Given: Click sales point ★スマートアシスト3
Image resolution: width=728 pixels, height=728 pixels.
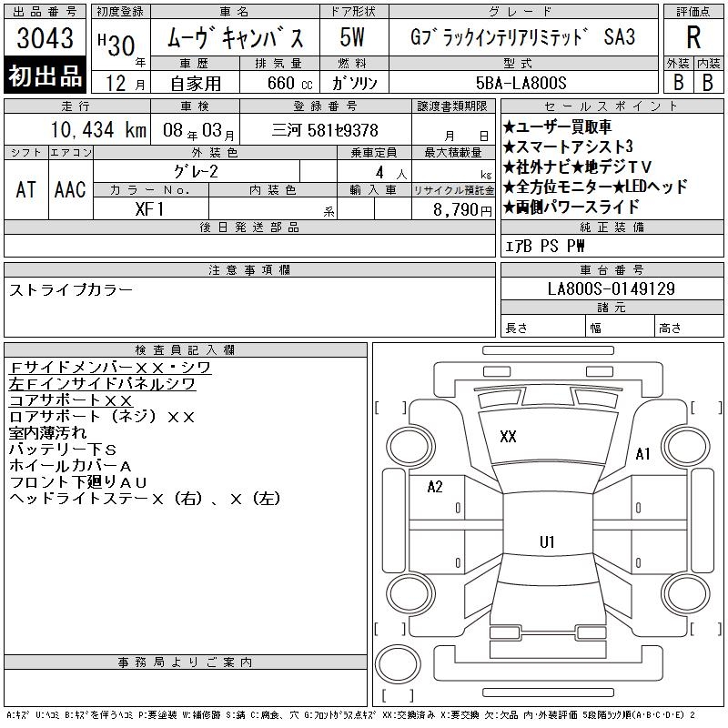Looking at the screenshot, I should (x=568, y=147).
